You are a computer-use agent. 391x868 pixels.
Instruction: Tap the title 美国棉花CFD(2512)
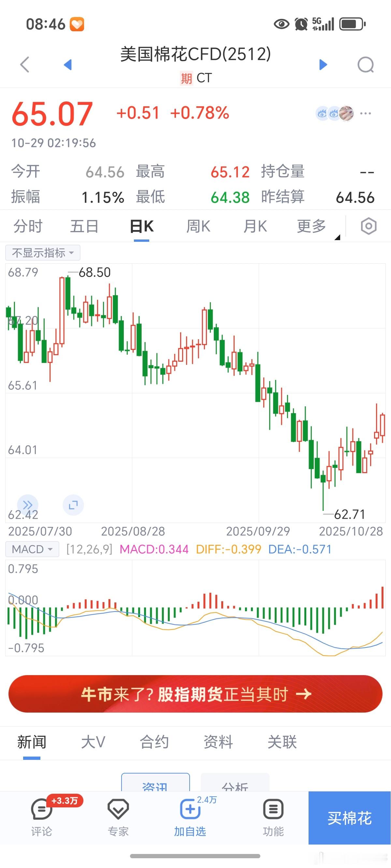coord(195,54)
